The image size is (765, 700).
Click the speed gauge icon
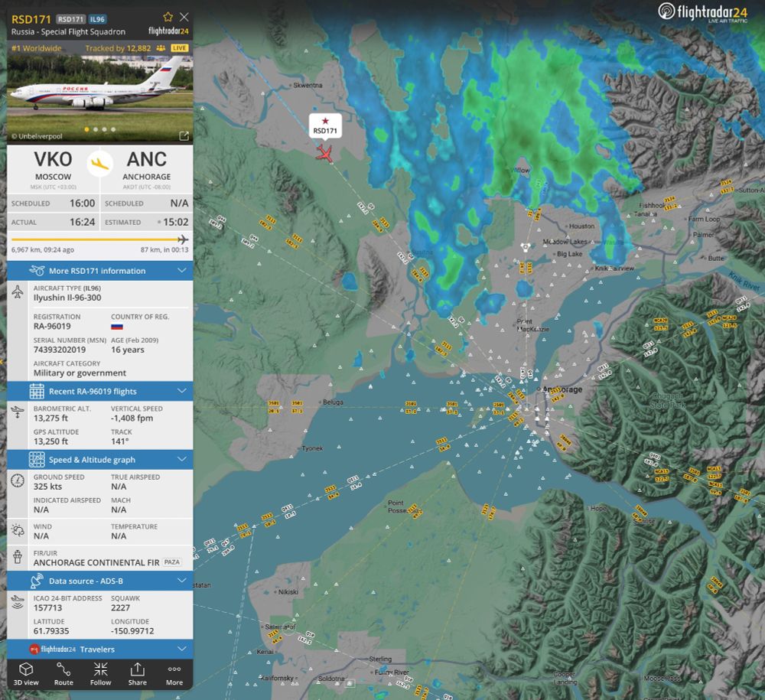click(x=18, y=481)
